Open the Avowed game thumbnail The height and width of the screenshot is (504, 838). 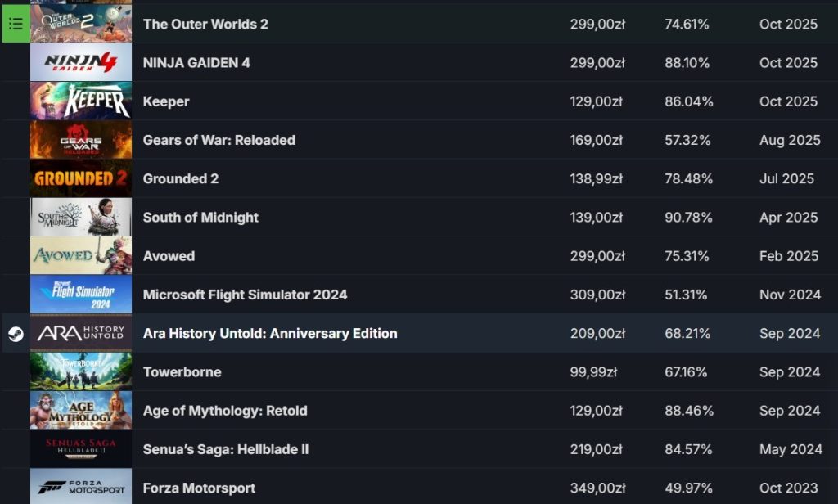point(81,256)
